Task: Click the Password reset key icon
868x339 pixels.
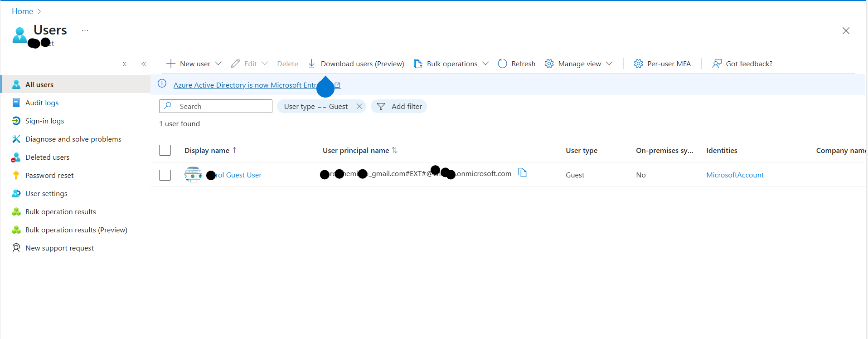Action: point(16,175)
